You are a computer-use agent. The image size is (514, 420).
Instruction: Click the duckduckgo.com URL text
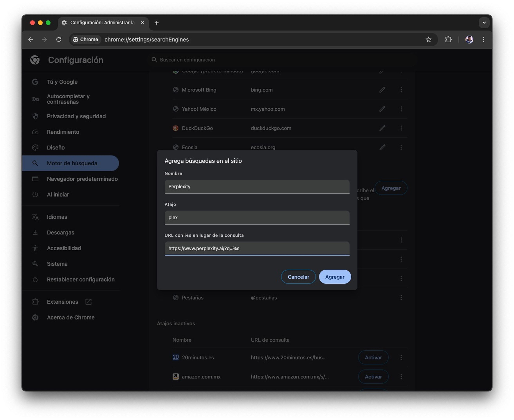pyautogui.click(x=271, y=128)
